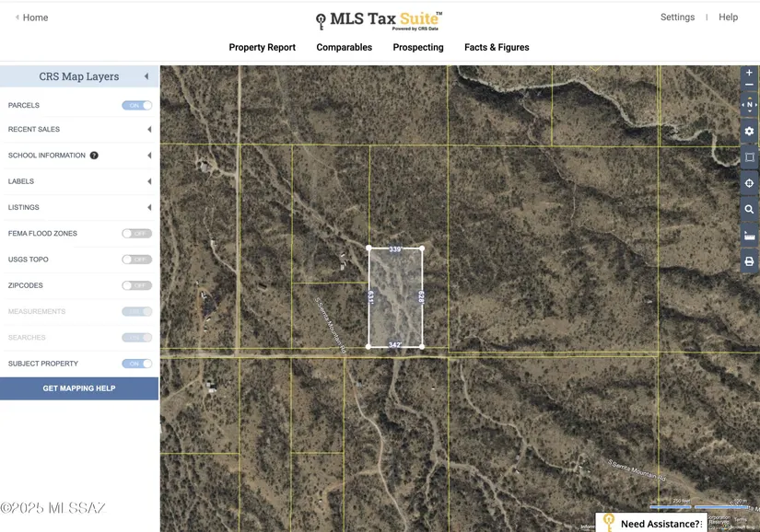The image size is (760, 532).
Task: Activate the ruler measurement tool
Action: click(x=749, y=236)
